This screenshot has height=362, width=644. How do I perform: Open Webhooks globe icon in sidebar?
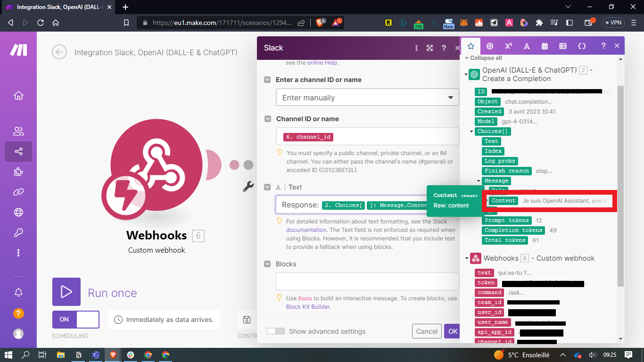18,212
